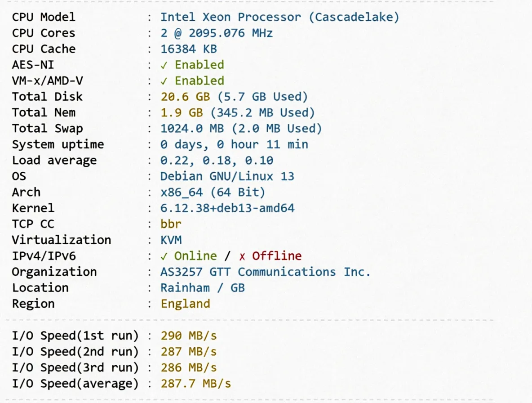Click the 'Region' label
Image resolution: width=532 pixels, height=403 pixels.
point(33,304)
